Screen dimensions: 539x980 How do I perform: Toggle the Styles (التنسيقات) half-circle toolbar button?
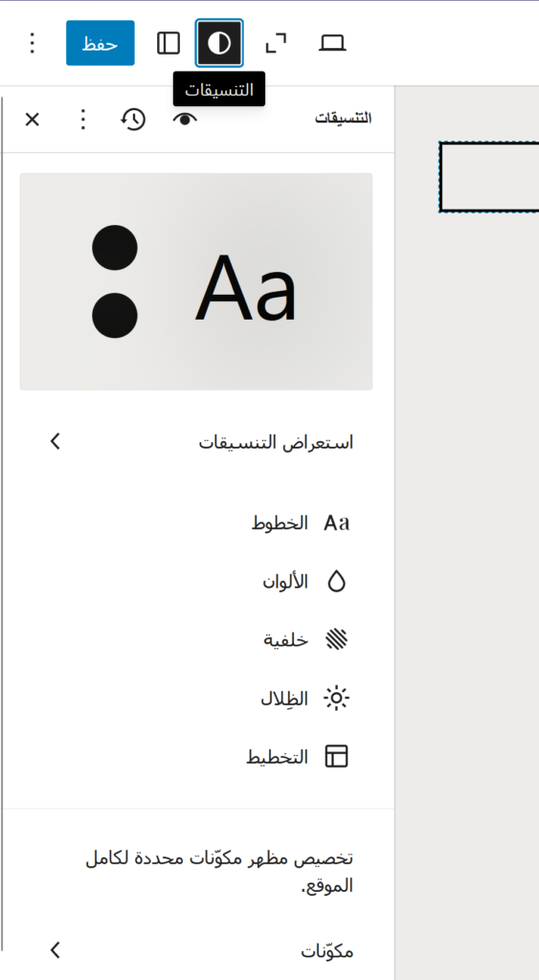click(219, 43)
